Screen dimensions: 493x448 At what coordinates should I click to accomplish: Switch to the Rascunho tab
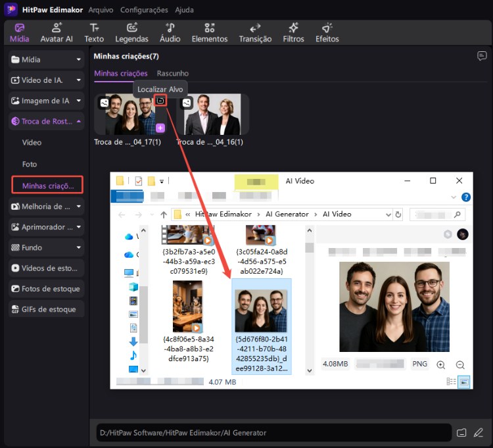pyautogui.click(x=172, y=74)
